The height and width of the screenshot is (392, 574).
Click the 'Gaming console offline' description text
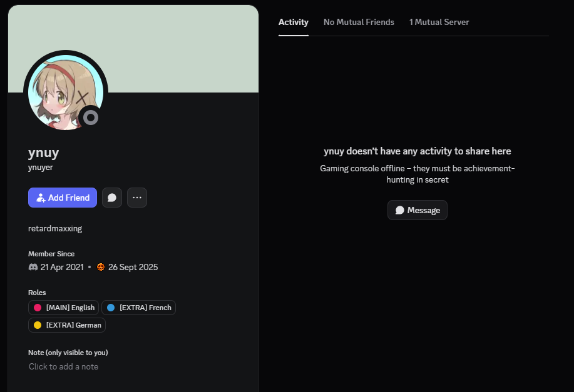tap(418, 174)
